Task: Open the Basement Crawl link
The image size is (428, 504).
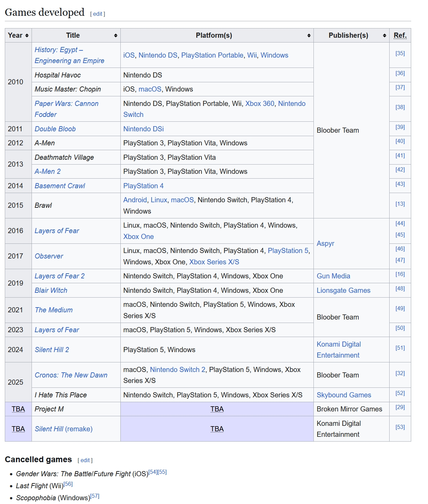Action: [x=60, y=186]
